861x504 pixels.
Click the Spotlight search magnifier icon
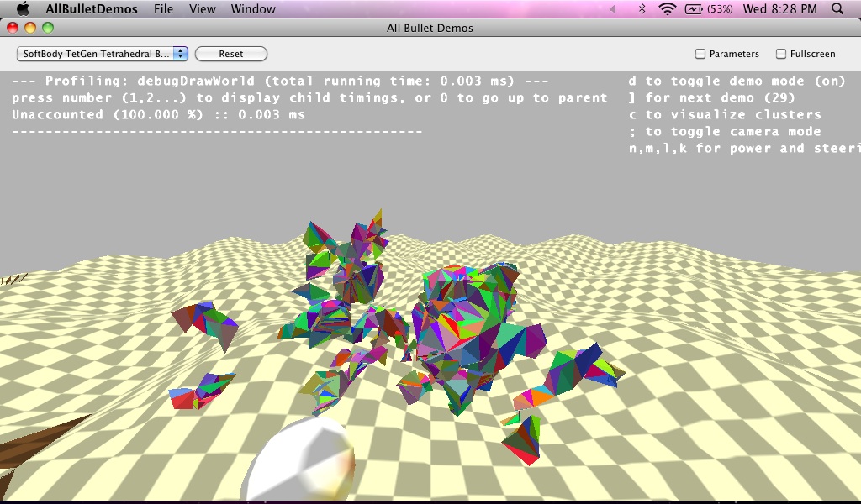837,8
